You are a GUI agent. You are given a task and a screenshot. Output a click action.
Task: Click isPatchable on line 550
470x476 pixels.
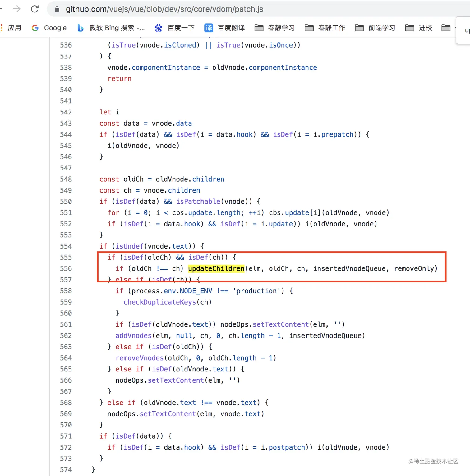pos(198,202)
